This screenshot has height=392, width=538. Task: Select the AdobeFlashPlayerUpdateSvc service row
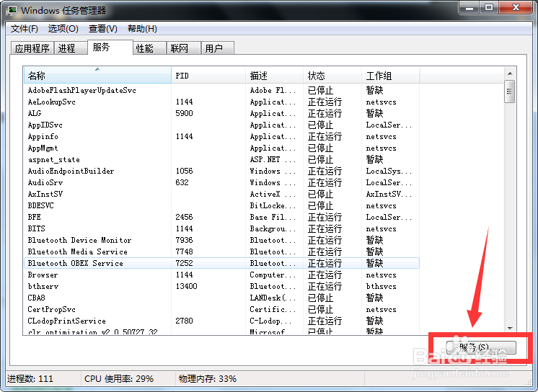click(221, 90)
